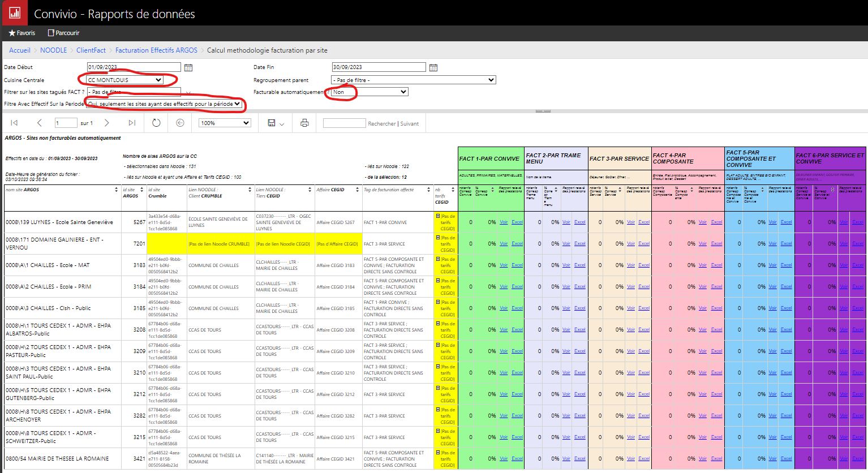This screenshot has height=473, width=868.
Task: Click the print report icon
Action: (304, 123)
